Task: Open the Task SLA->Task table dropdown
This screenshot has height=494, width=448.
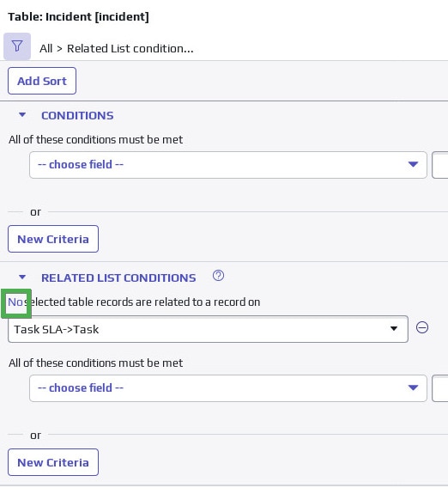Action: point(208,329)
